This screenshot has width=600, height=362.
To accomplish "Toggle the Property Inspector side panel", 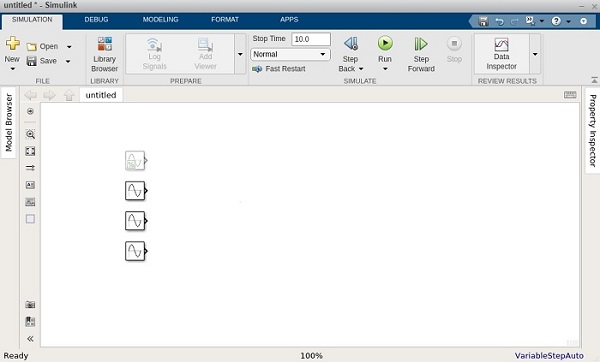I will [592, 130].
